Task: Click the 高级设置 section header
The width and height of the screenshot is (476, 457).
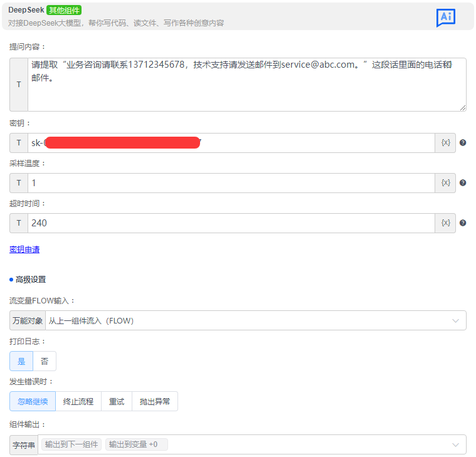Action: point(31,280)
